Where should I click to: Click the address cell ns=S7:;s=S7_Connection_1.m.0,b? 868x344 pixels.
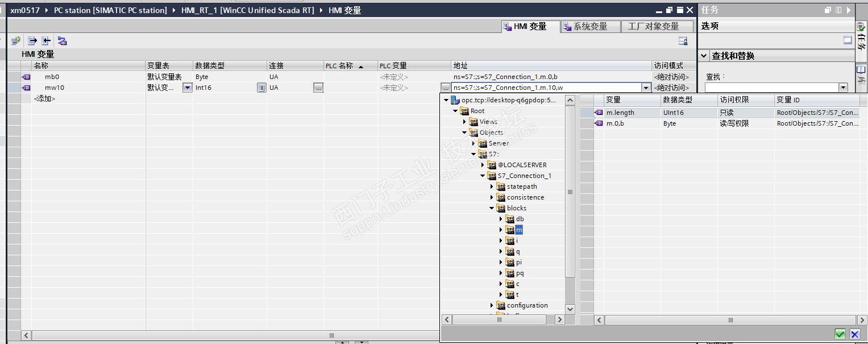(551, 77)
